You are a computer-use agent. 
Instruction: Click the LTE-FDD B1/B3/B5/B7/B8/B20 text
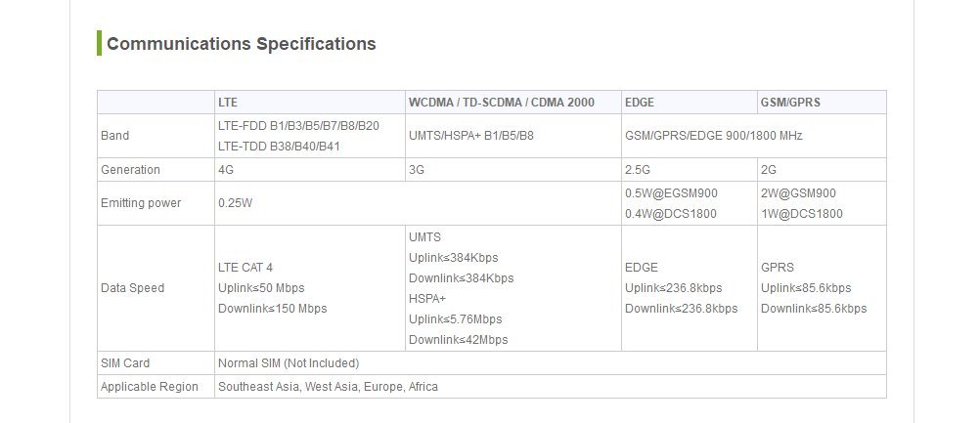point(298,126)
